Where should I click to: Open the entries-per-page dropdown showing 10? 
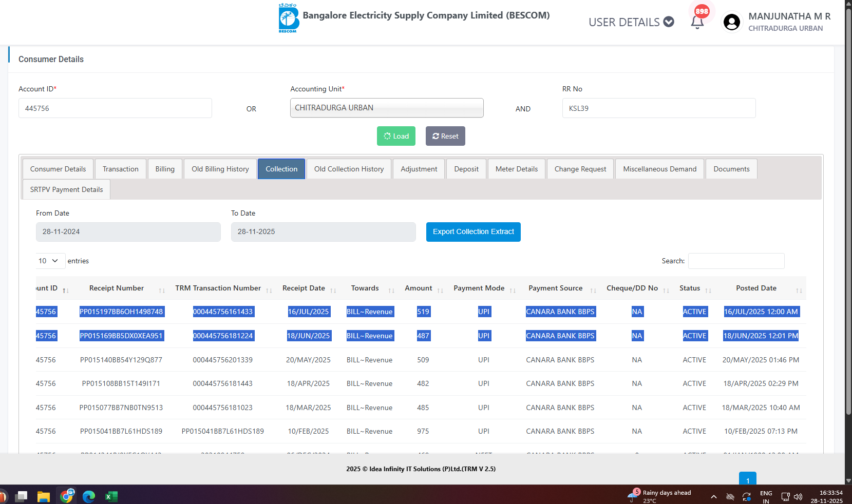coord(50,261)
